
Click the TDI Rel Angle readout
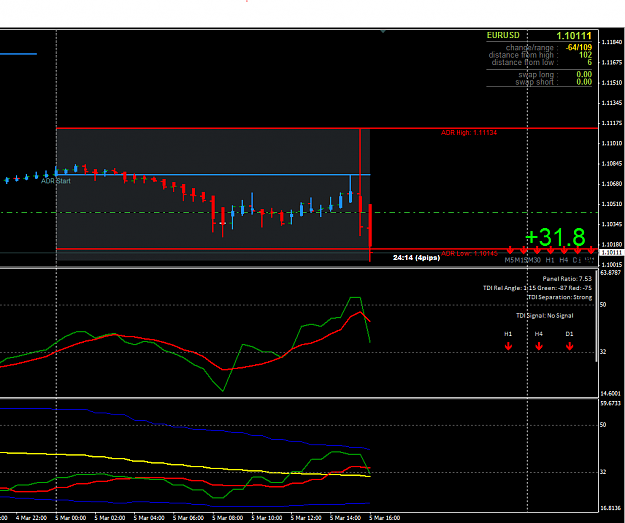click(537, 288)
